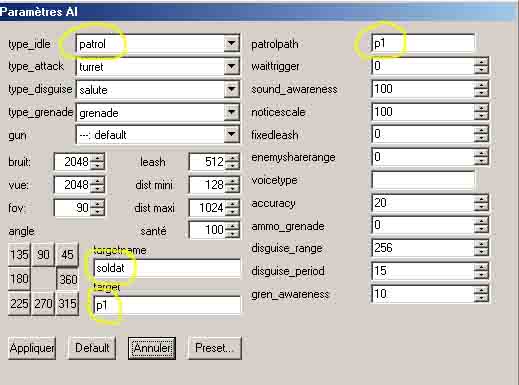Click the gren_awareness value field
Image resolution: width=519 pixels, height=385 pixels.
tap(422, 294)
